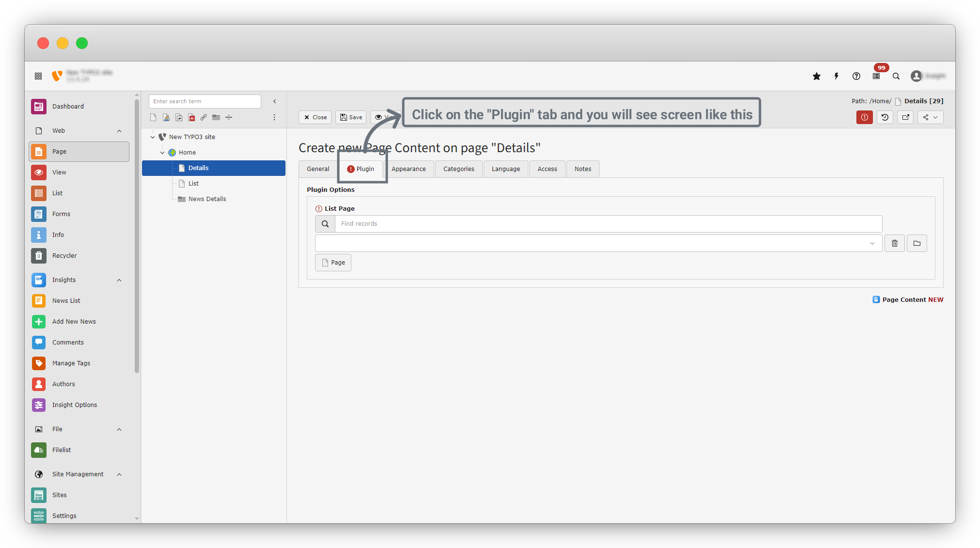Viewport: 980px width, 548px height.
Task: Open the List Page selection dropdown
Action: tap(598, 243)
